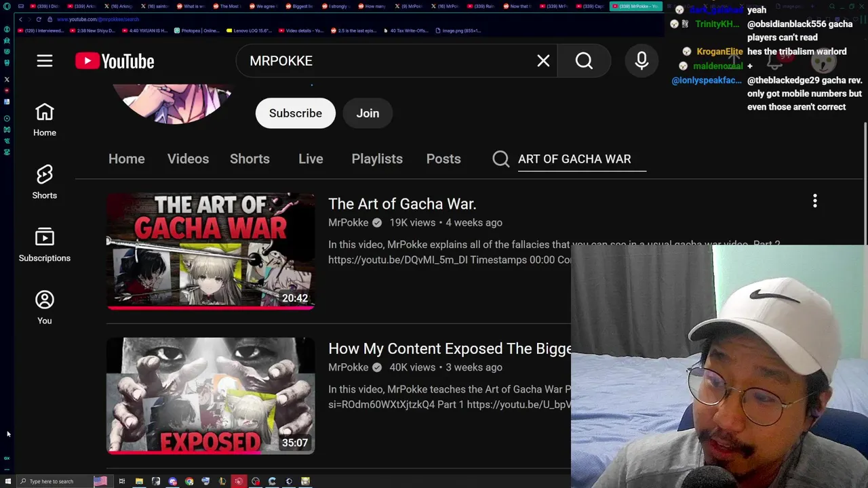Open more options for Art of Gacha War video
868x488 pixels.
tap(815, 201)
